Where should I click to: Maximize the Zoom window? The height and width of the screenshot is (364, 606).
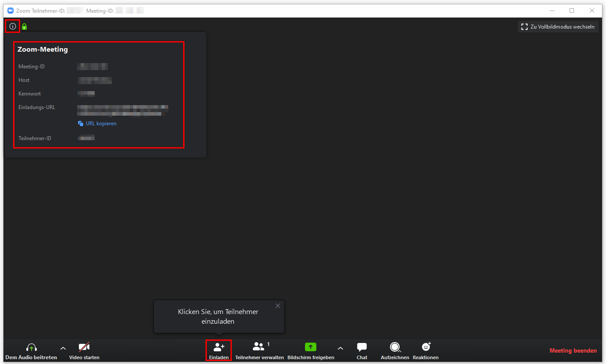[571, 11]
